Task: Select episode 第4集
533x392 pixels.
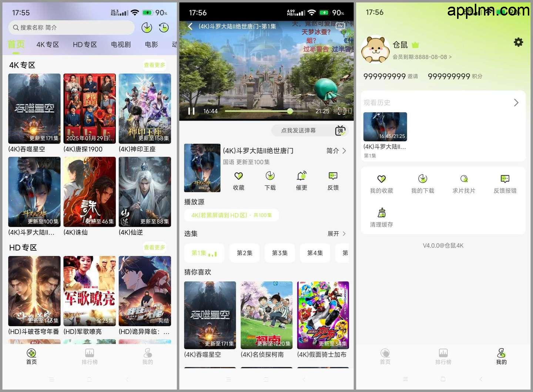Action: [315, 253]
